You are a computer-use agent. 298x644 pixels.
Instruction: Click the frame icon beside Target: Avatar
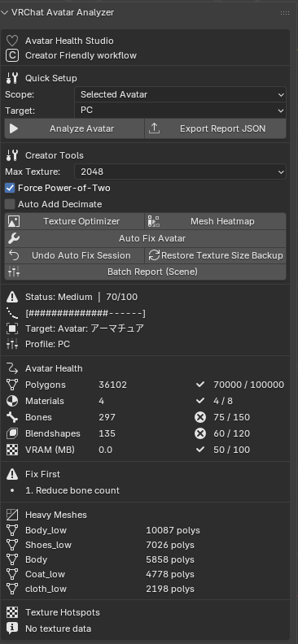(x=13, y=329)
